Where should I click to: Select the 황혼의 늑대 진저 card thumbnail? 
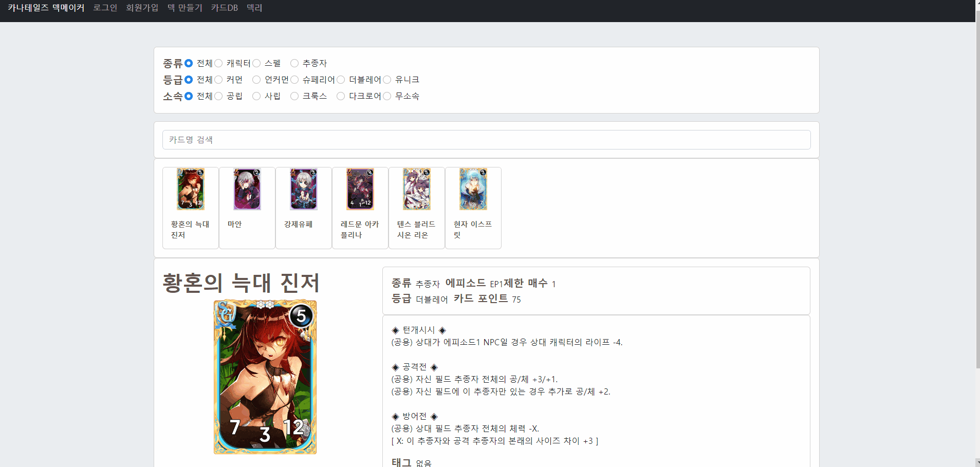pos(190,189)
